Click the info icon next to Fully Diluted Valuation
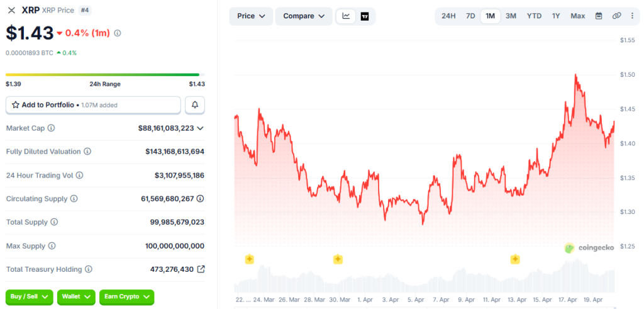This screenshot has height=309, width=644. pyautogui.click(x=87, y=152)
